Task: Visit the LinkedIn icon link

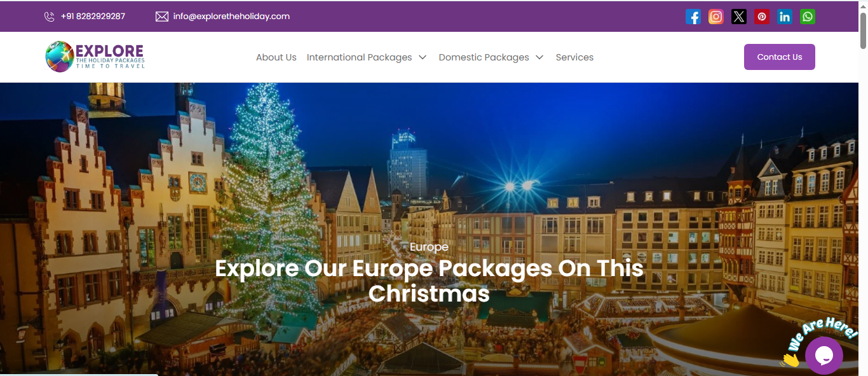Action: pyautogui.click(x=785, y=17)
